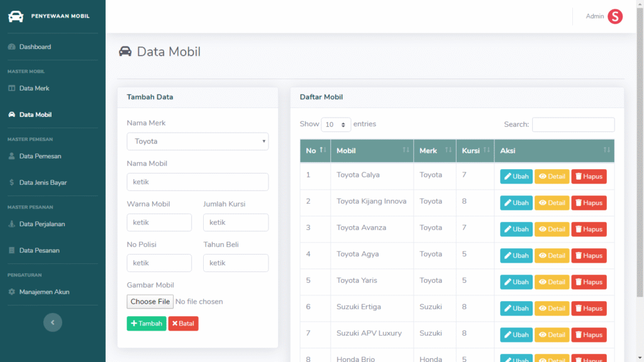The width and height of the screenshot is (644, 362).
Task: Edit Toyota Agya row with Ubah
Action: tap(516, 256)
